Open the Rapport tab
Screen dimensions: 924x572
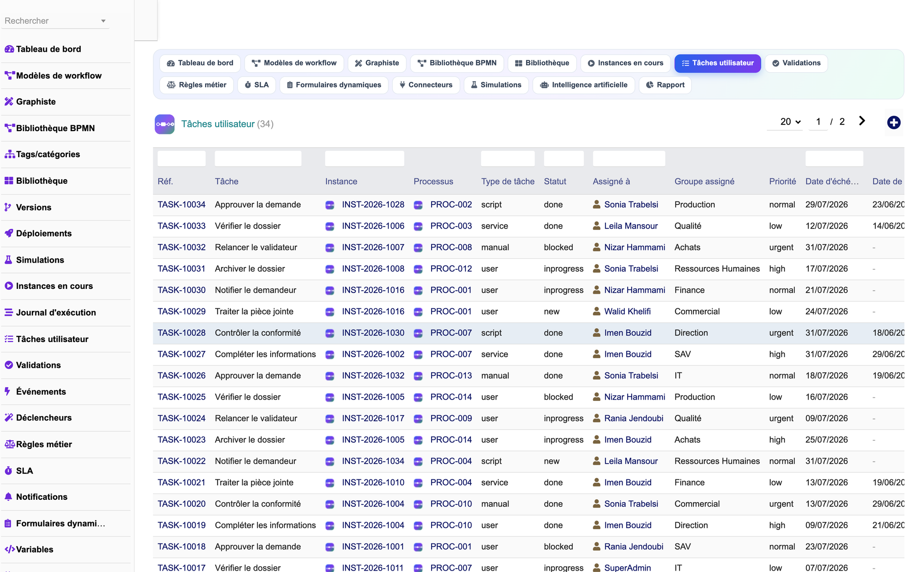[x=665, y=85]
